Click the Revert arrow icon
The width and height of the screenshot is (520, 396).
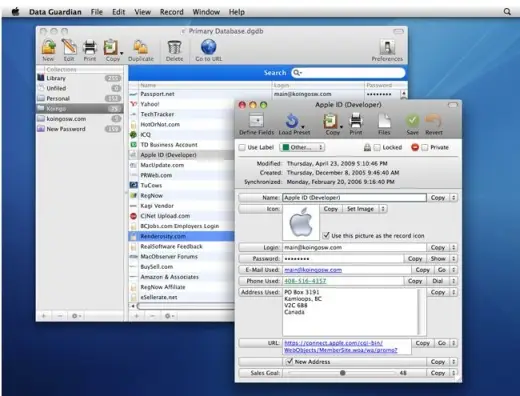pyautogui.click(x=433, y=121)
